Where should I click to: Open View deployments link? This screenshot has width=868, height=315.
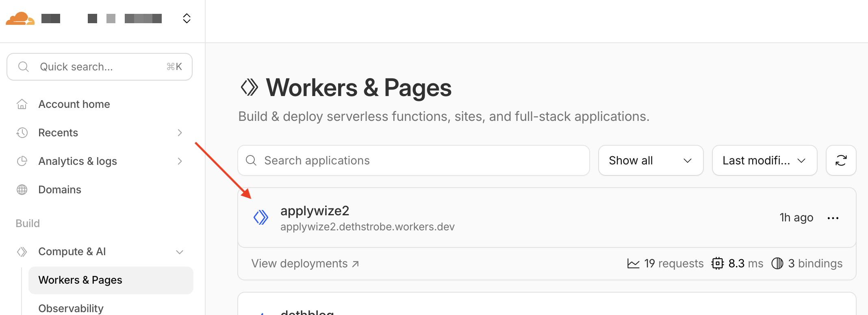tap(305, 263)
